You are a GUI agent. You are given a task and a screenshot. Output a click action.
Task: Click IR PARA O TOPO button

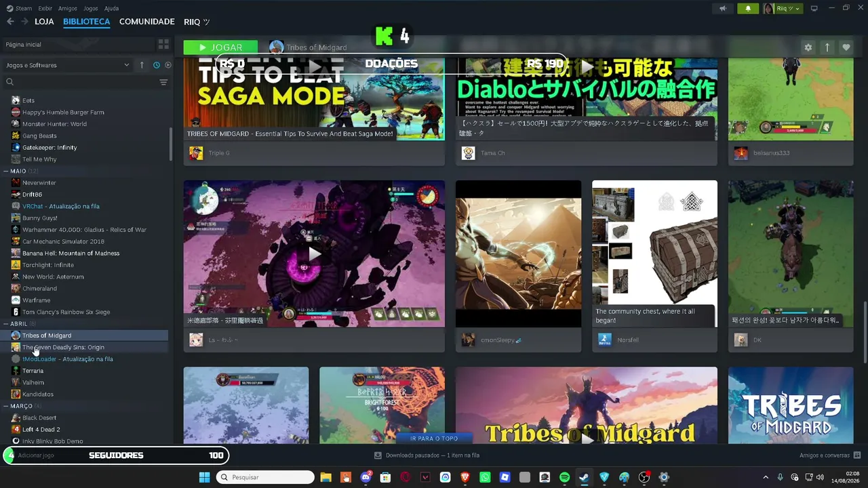click(434, 439)
